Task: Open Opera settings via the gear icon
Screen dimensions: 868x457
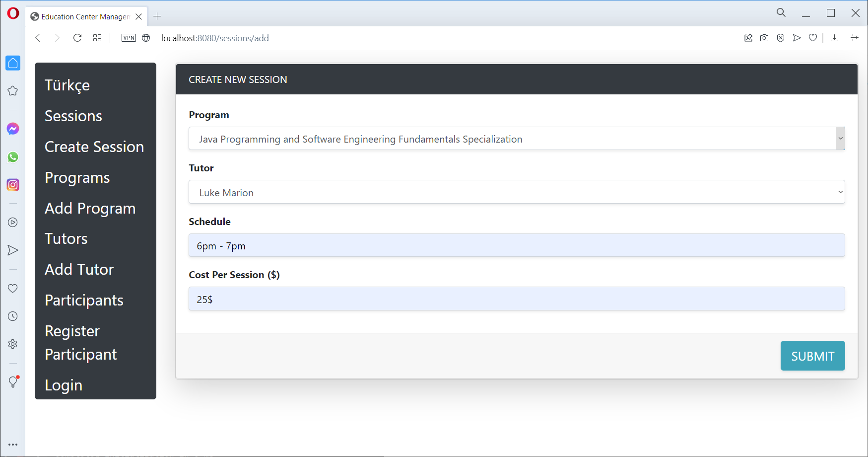Action: click(x=13, y=344)
